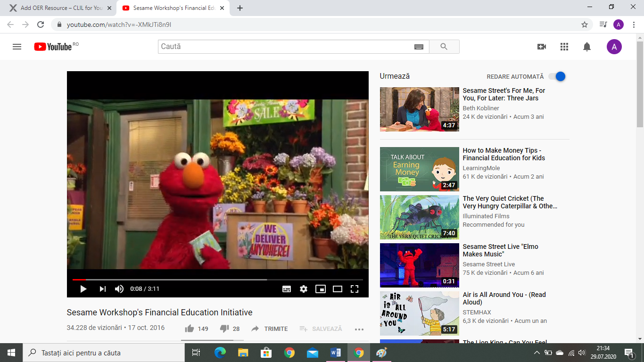Open the miniplayer
This screenshot has width=644, height=362.
click(321, 289)
